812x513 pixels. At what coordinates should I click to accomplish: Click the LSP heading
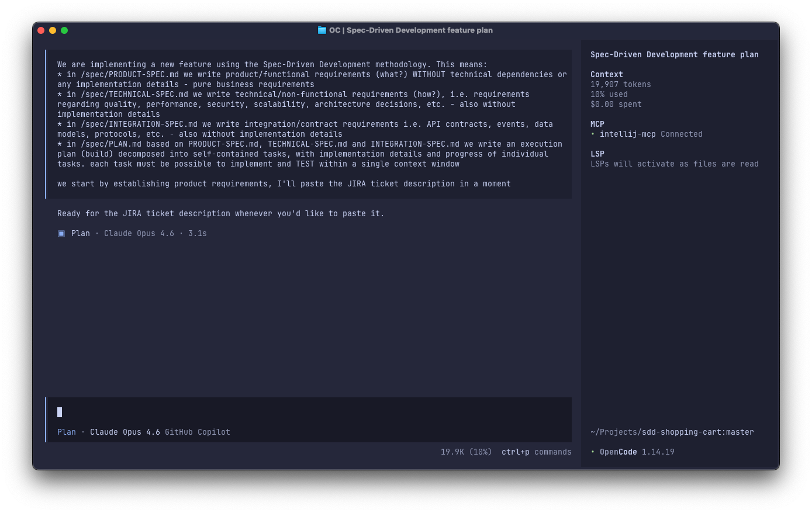pyautogui.click(x=597, y=154)
